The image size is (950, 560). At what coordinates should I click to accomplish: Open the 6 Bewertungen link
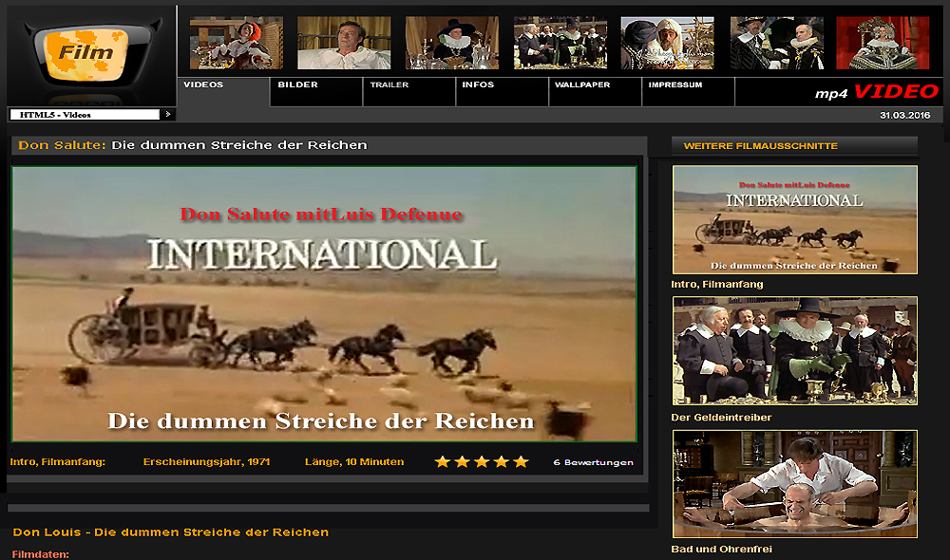click(x=593, y=463)
